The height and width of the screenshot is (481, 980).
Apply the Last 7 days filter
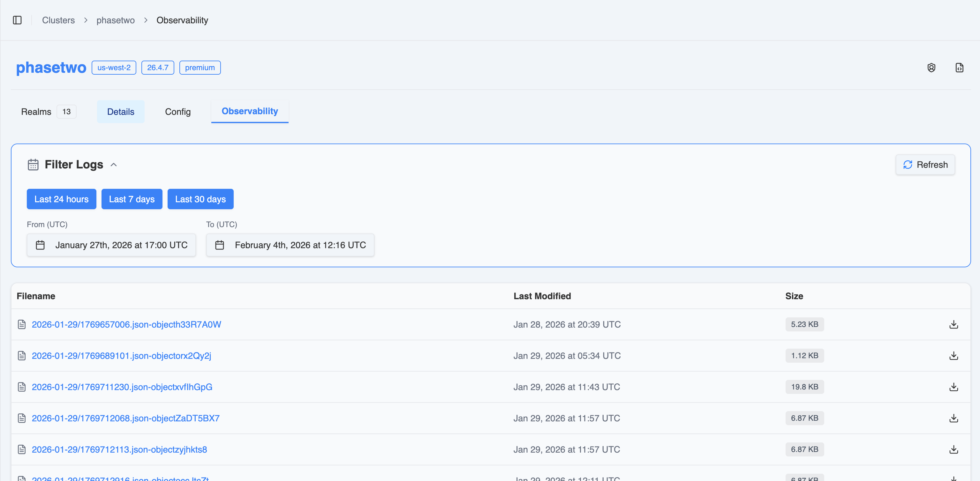coord(132,199)
